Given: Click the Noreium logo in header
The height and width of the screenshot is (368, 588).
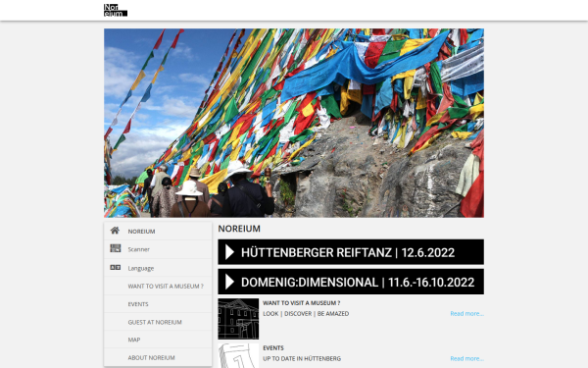Looking at the screenshot, I should 116,10.
